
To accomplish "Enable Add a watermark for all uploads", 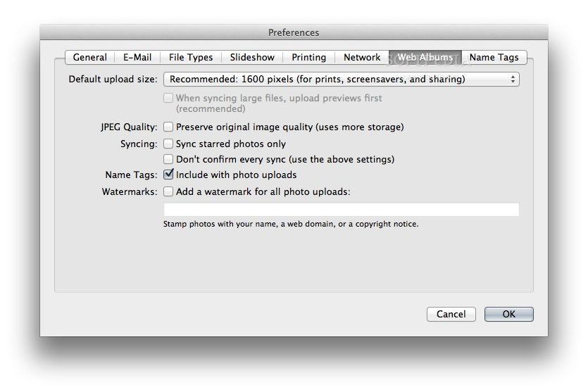I will point(168,191).
